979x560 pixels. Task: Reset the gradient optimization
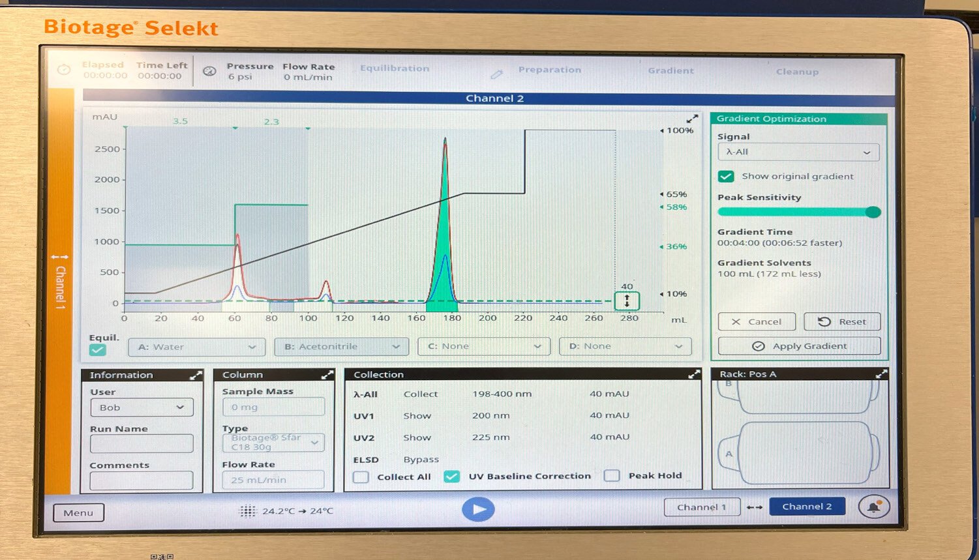click(842, 321)
